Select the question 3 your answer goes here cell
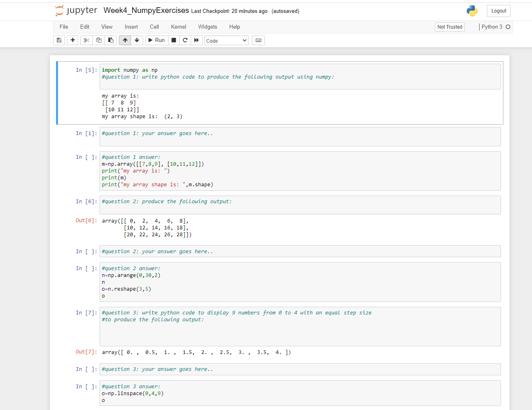This screenshot has height=410, width=532. click(x=300, y=369)
